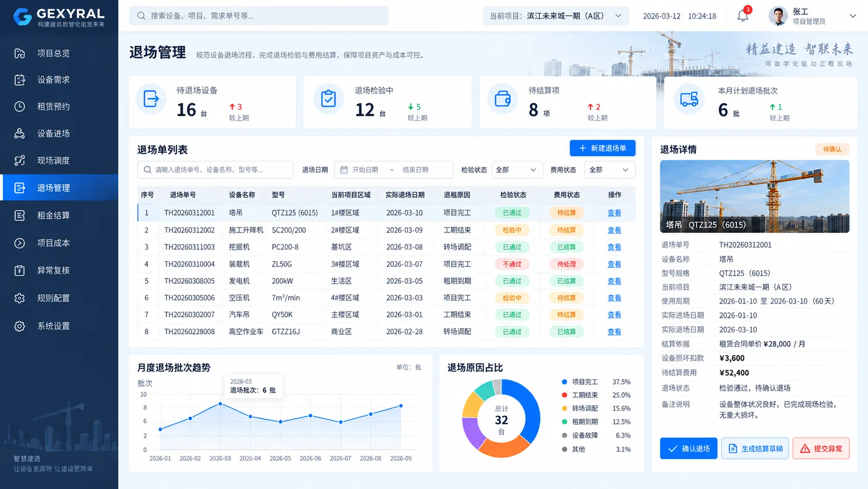Click the 项目总览 sidebar icon
868x489 pixels.
20,53
